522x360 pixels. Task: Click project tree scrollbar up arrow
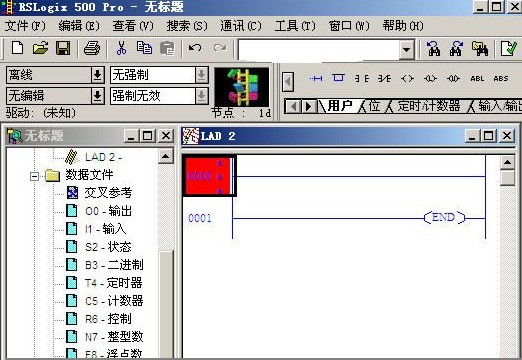pyautogui.click(x=165, y=156)
